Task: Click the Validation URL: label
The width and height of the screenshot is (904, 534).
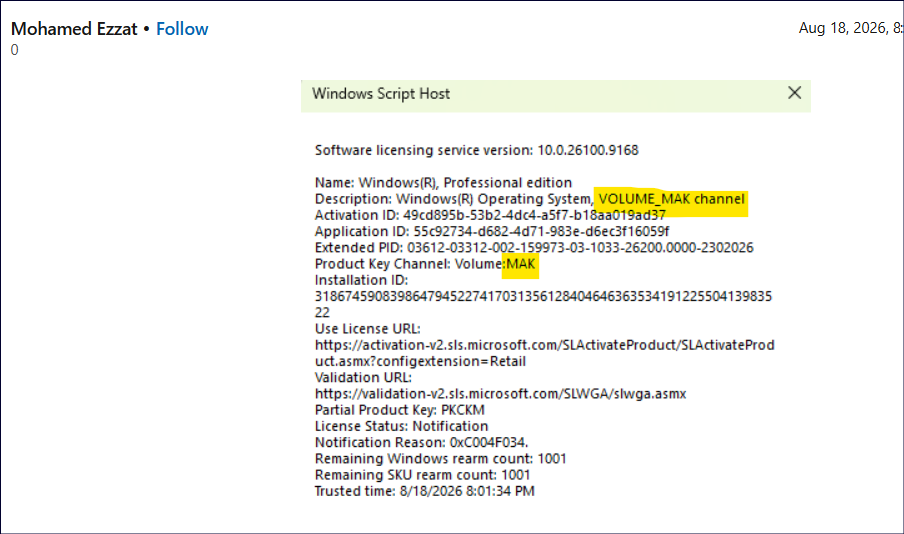Action: coord(363,377)
